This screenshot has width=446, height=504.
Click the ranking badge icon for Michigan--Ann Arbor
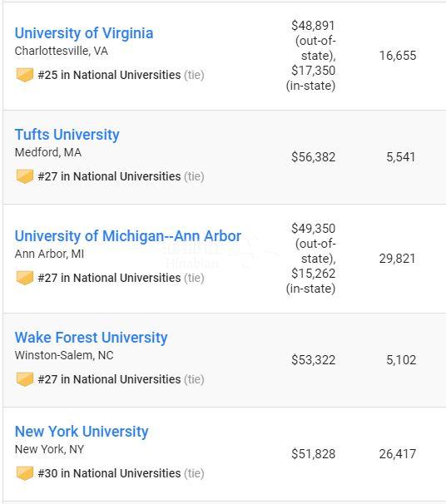(x=25, y=278)
